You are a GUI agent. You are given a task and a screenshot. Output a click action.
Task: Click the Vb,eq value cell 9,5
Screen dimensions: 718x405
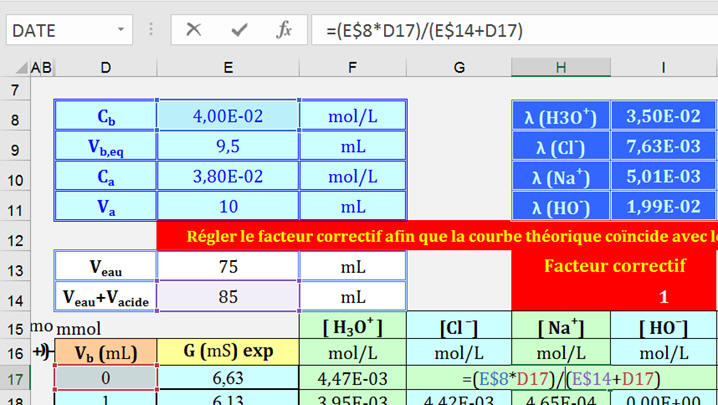pyautogui.click(x=228, y=147)
